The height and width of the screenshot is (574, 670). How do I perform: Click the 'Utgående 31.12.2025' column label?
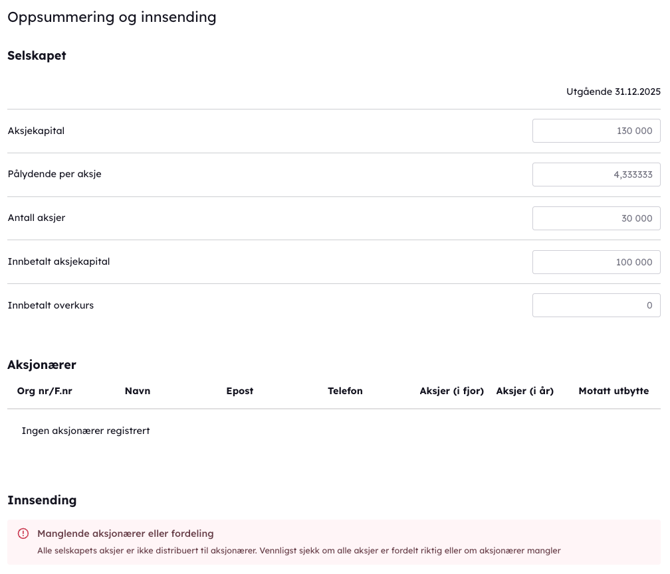tap(613, 92)
